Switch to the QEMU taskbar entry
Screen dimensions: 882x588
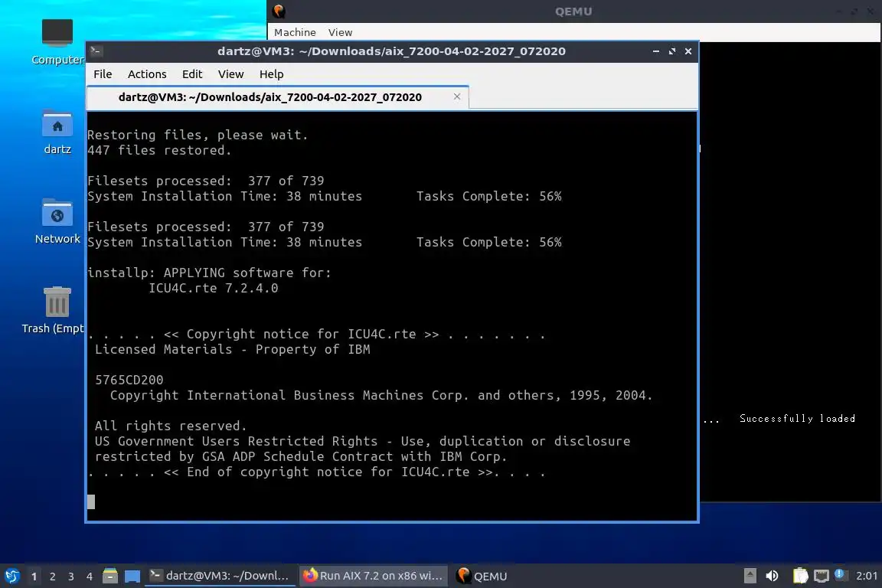(x=482, y=576)
